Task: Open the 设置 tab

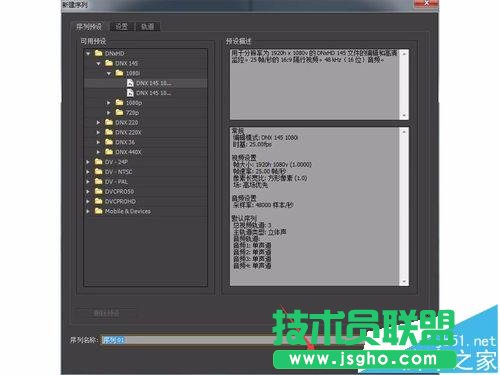Action: (x=122, y=26)
